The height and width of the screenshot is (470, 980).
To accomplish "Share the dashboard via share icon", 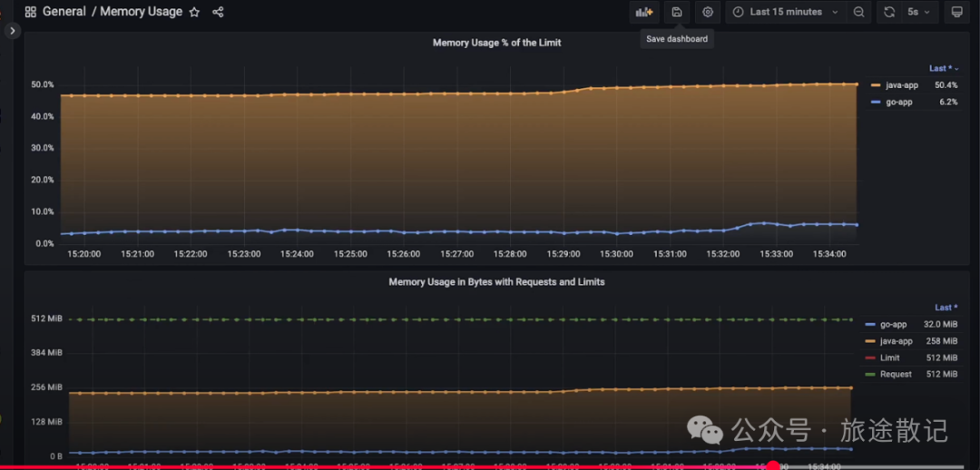I will tap(218, 12).
